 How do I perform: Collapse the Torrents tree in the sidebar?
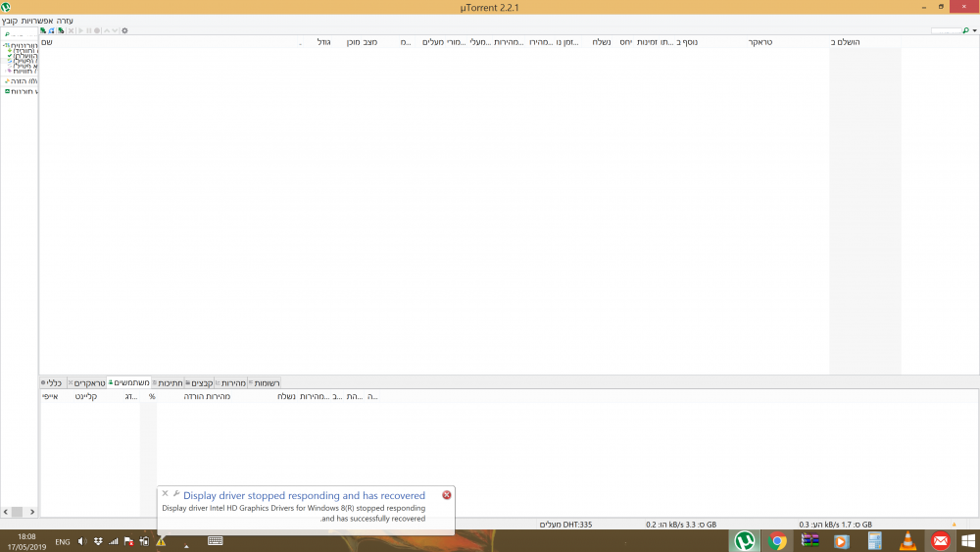click(x=4, y=46)
